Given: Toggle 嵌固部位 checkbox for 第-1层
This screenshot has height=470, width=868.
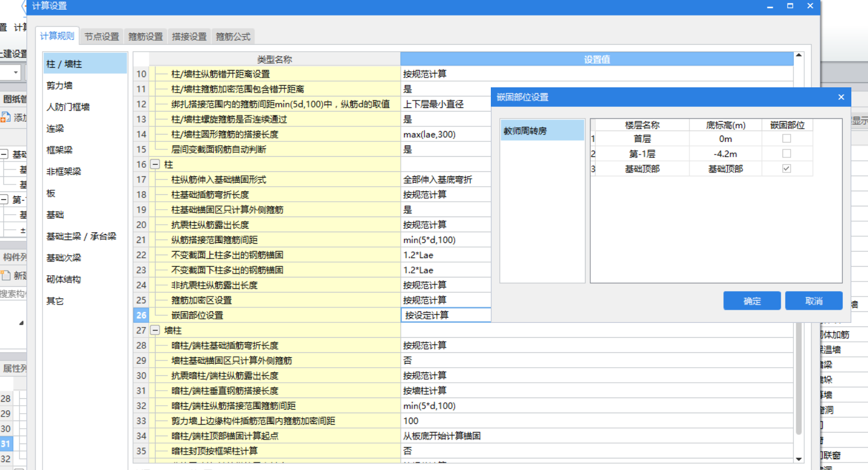Looking at the screenshot, I should (x=786, y=153).
